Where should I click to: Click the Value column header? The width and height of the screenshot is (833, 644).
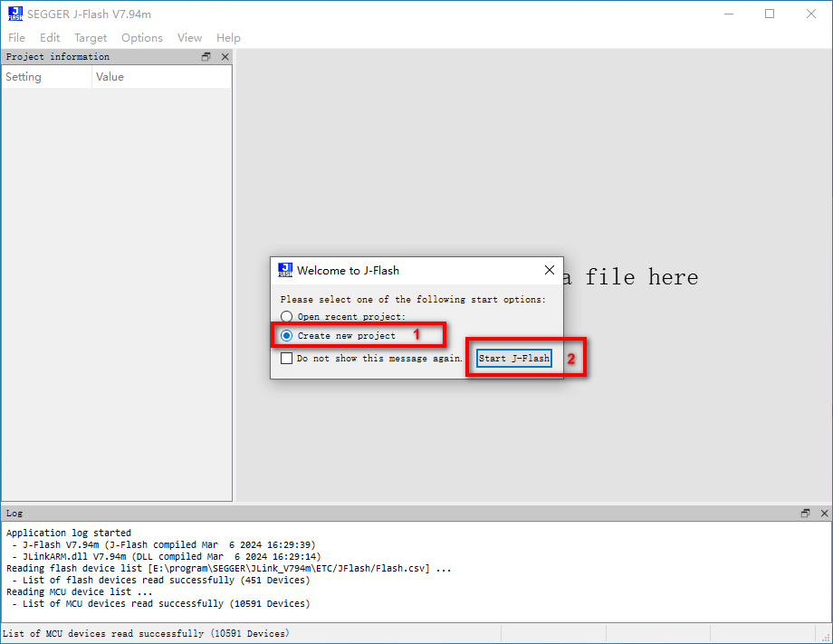click(162, 77)
